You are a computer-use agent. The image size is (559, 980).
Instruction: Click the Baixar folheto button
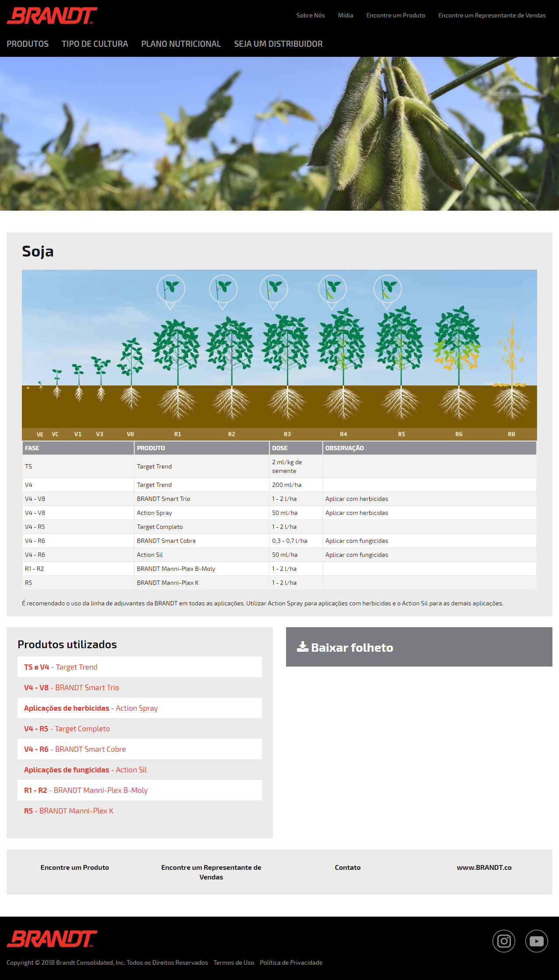coord(419,647)
